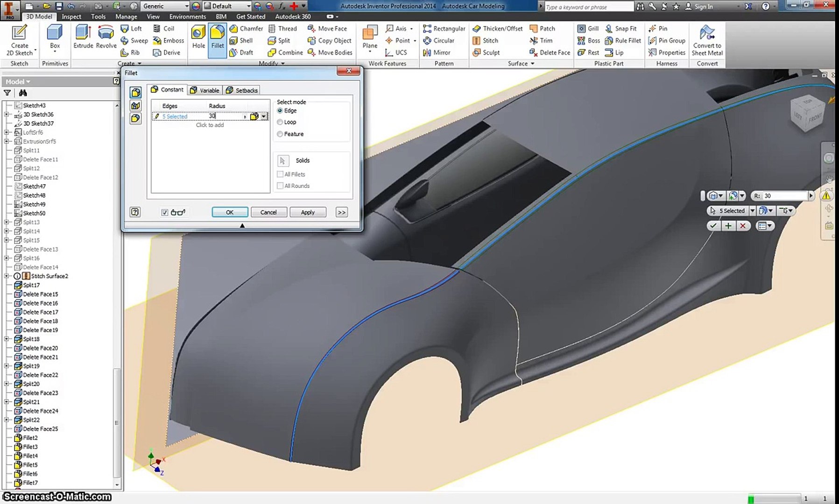Choose the Combine tool
Screen dimensions: 839x504
pos(285,53)
